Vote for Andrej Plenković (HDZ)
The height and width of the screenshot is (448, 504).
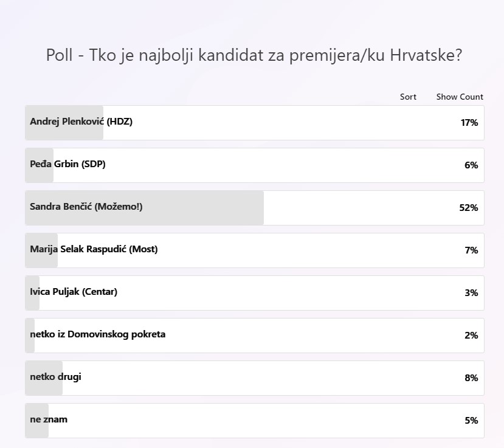pos(81,122)
